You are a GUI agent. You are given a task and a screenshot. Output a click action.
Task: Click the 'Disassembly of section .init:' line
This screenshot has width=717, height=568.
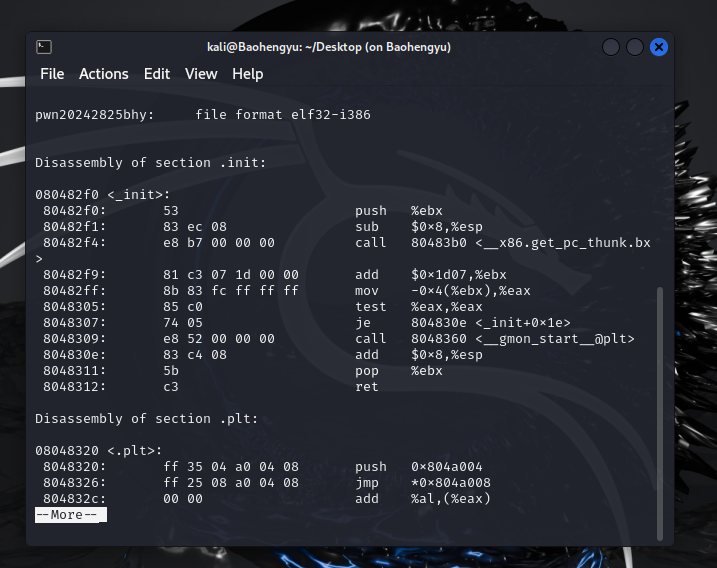pyautogui.click(x=150, y=163)
